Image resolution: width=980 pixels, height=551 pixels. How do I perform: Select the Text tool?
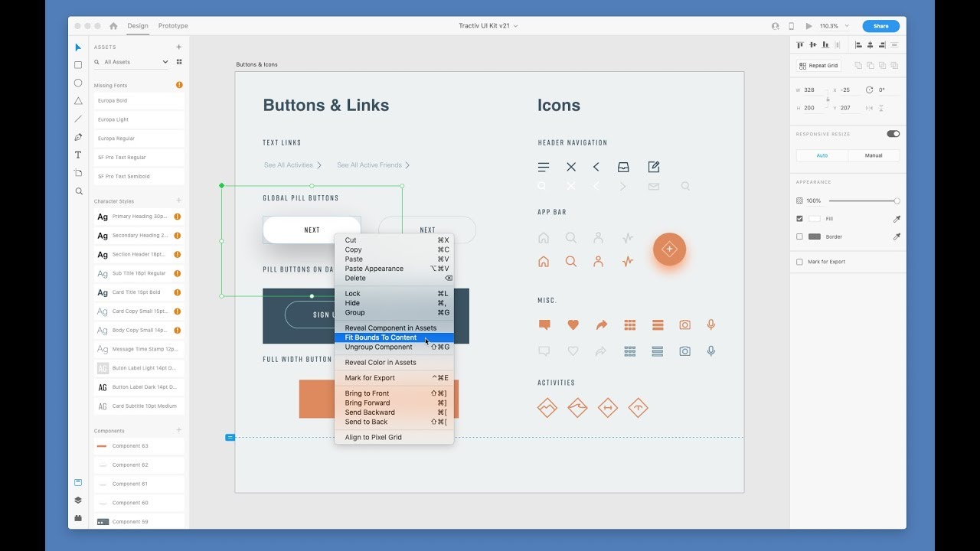tap(78, 155)
